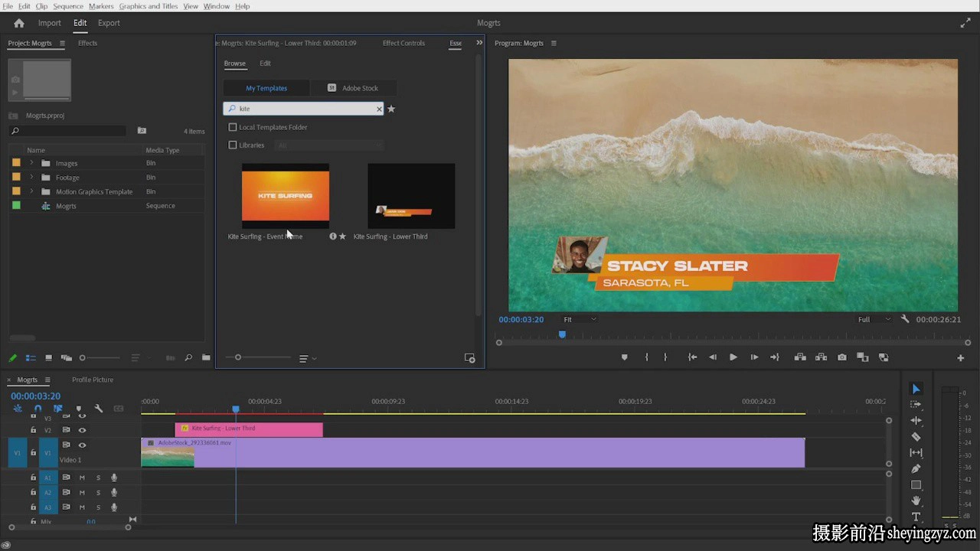
Task: Clear the kite search field
Action: point(379,109)
